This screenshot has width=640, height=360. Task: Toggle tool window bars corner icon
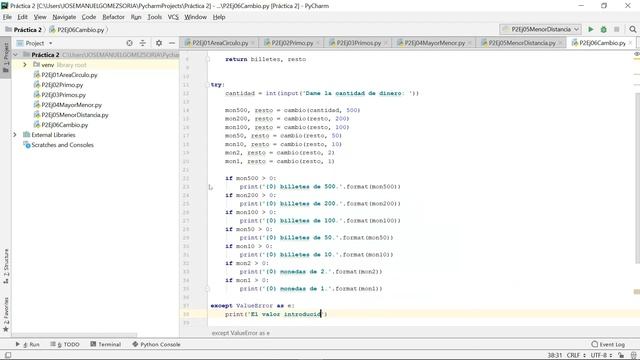(x=7, y=355)
